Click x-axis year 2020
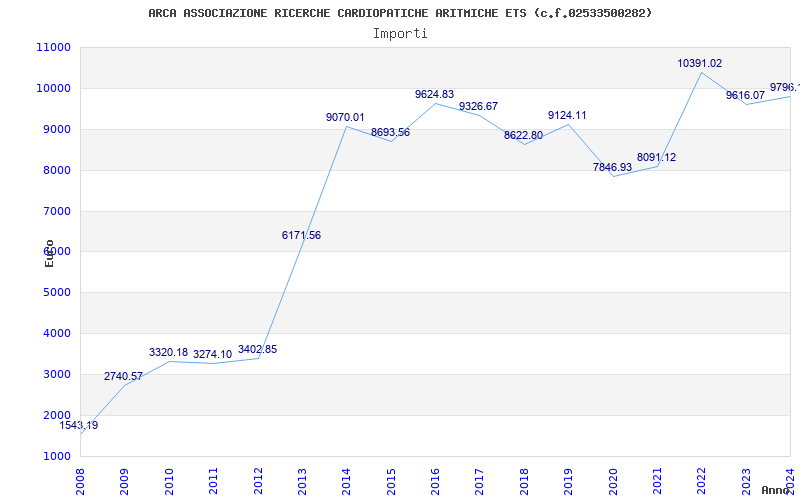The height and width of the screenshot is (500, 800). pyautogui.click(x=612, y=483)
